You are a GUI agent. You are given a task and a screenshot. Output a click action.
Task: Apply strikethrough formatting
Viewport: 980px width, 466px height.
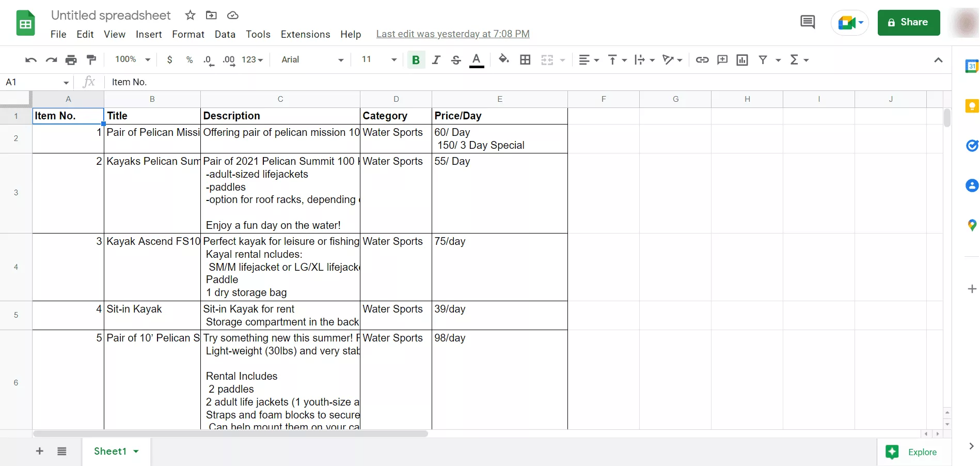(456, 59)
